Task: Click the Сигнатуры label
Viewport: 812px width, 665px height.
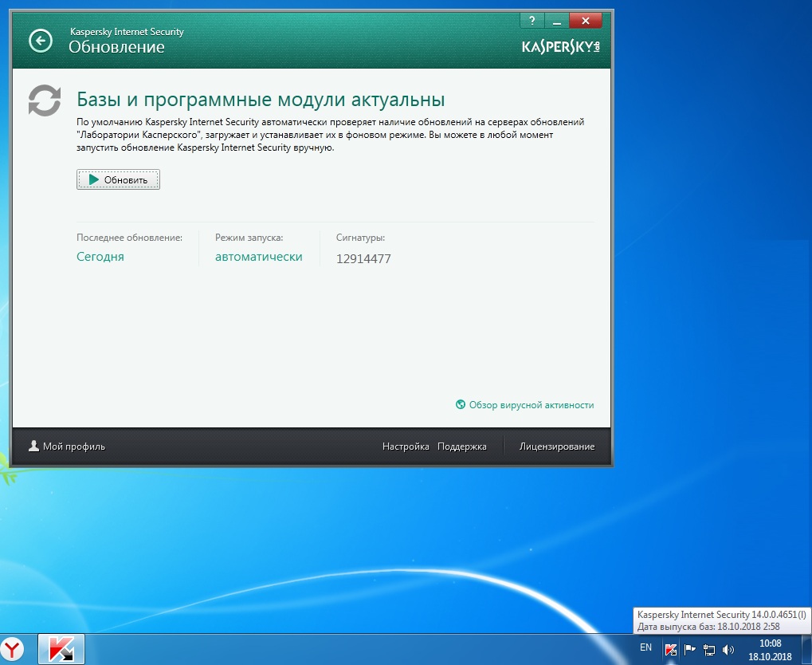Action: coord(360,238)
